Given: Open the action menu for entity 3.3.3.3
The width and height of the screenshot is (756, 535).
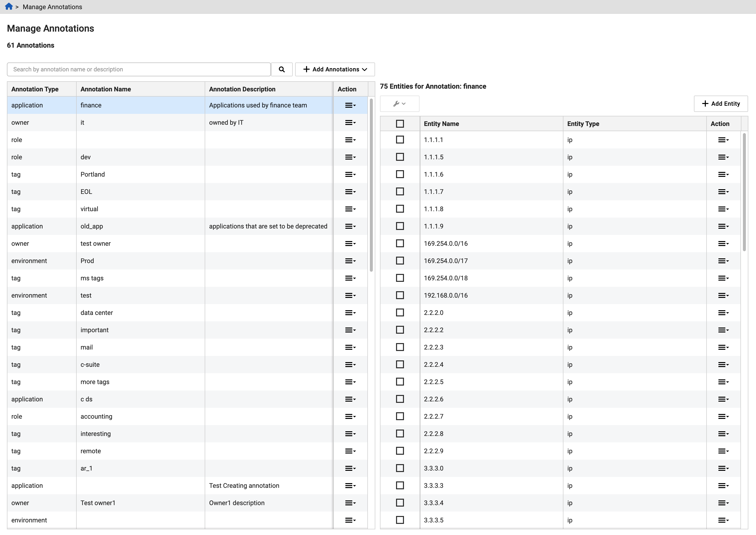Looking at the screenshot, I should tap(724, 486).
